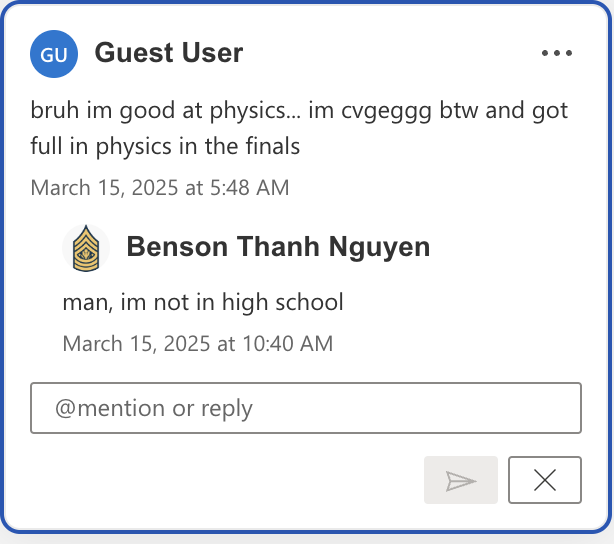The height and width of the screenshot is (544, 614).
Task: Click the 'btw and got' comment text
Action: click(504, 111)
